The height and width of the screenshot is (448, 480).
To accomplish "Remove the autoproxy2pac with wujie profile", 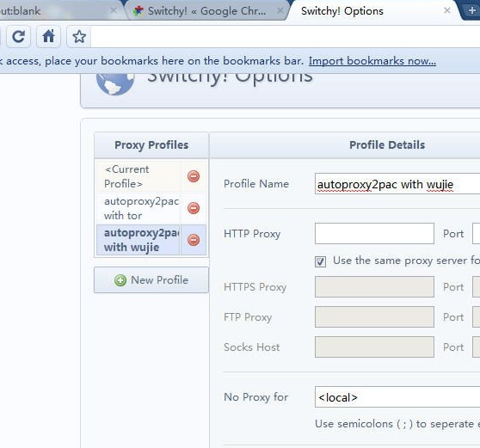I will 194,240.
